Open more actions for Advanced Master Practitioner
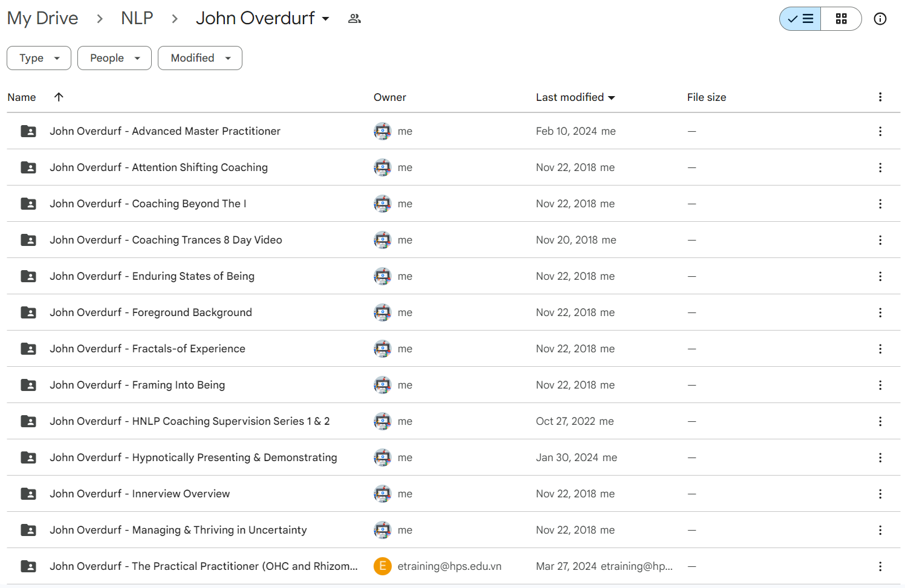 pos(880,131)
